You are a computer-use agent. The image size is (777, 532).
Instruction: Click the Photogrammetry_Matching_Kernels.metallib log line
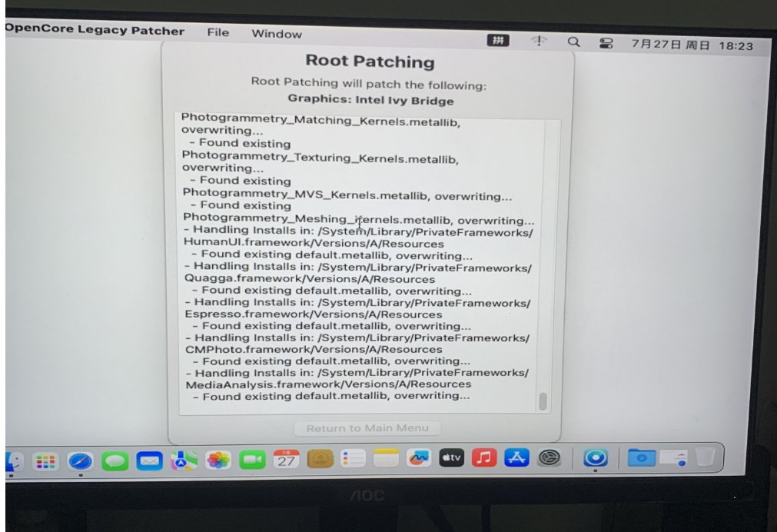tap(320, 119)
